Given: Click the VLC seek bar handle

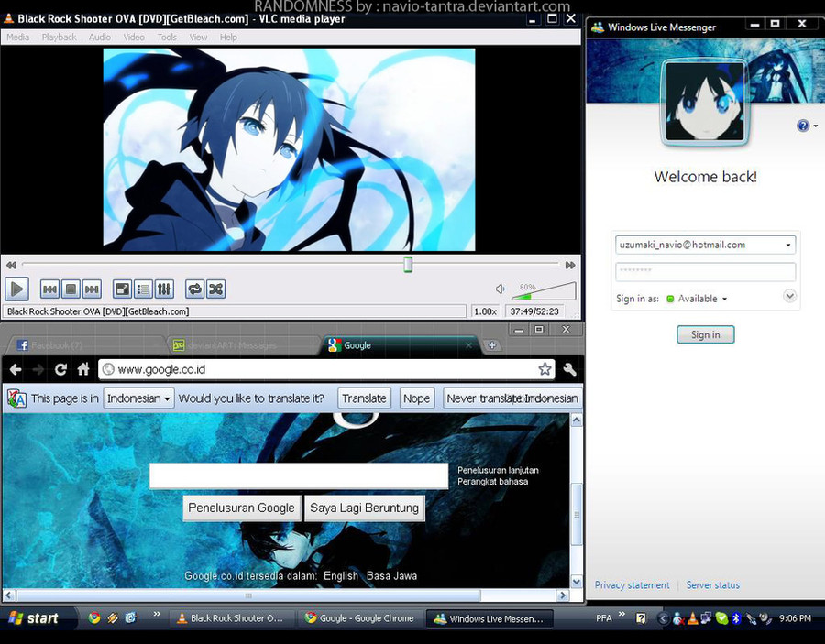Looking at the screenshot, I should 408,265.
